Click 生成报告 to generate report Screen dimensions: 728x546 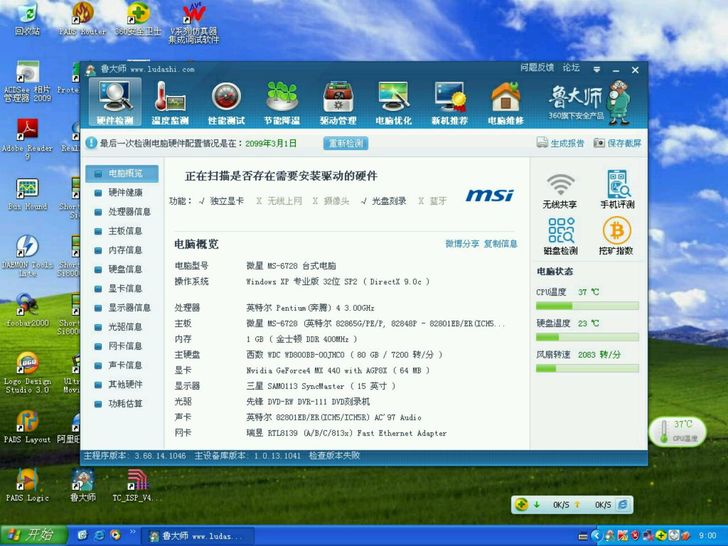click(560, 143)
